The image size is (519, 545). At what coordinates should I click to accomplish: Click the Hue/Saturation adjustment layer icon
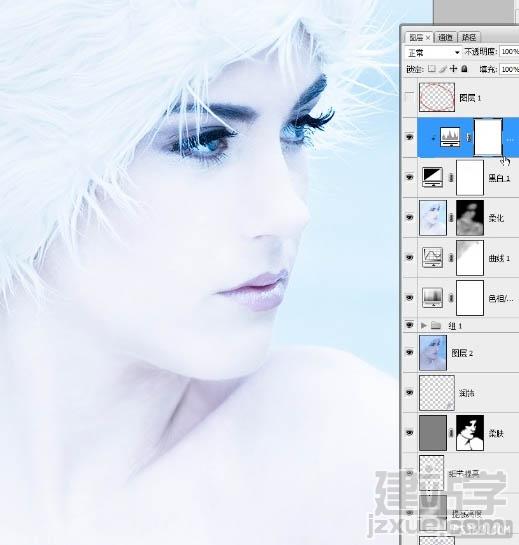(x=432, y=298)
